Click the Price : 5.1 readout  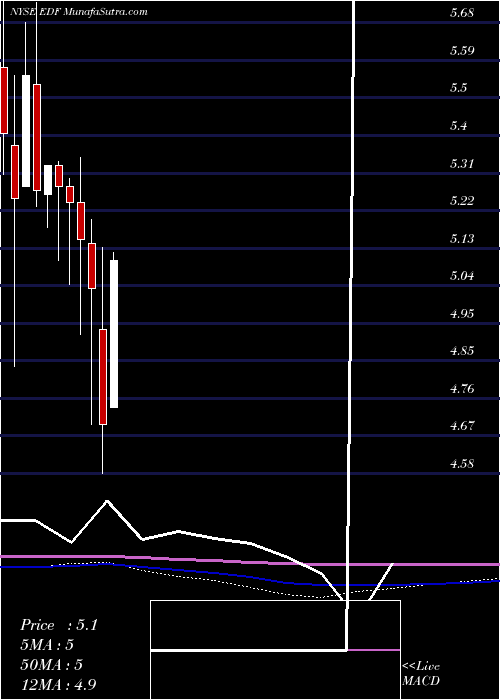point(59,625)
